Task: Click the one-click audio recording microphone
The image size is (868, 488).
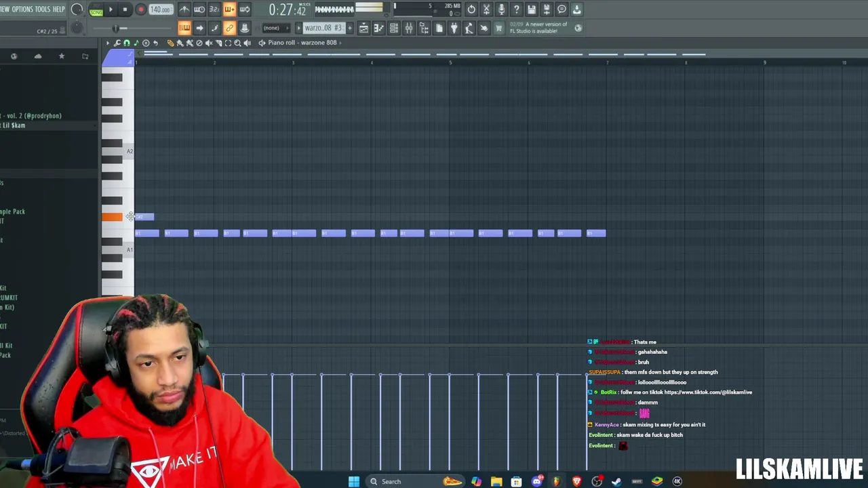Action: point(501,9)
